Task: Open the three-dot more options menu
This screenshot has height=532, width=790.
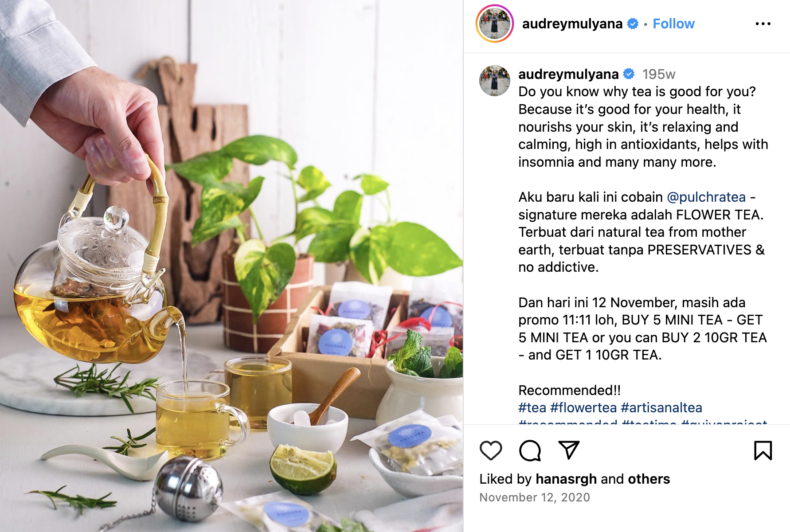Action: click(763, 24)
